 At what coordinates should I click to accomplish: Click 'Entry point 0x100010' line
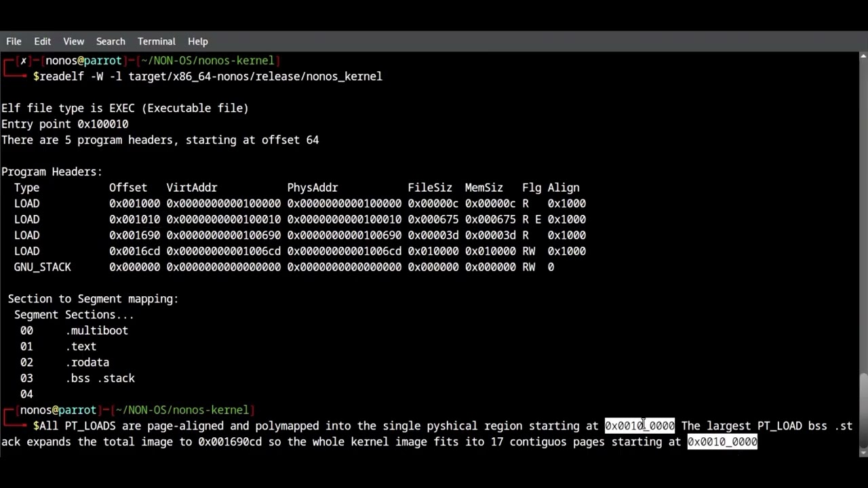(64, 124)
